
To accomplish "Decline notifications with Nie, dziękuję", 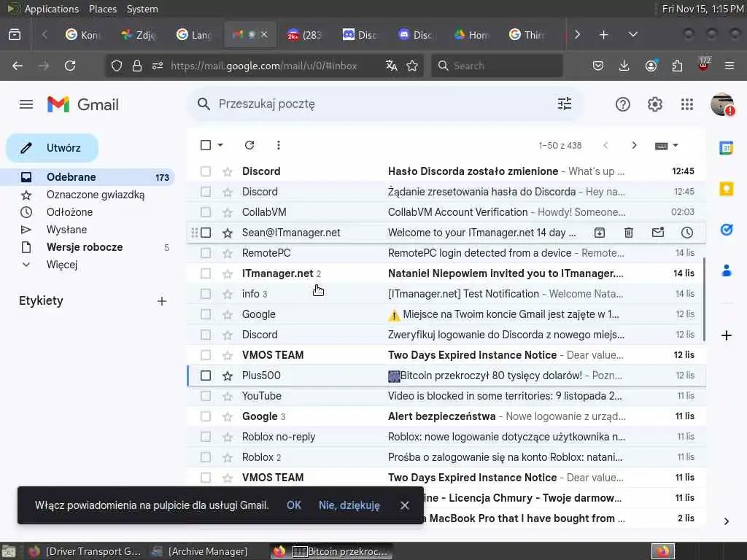I will (349, 505).
